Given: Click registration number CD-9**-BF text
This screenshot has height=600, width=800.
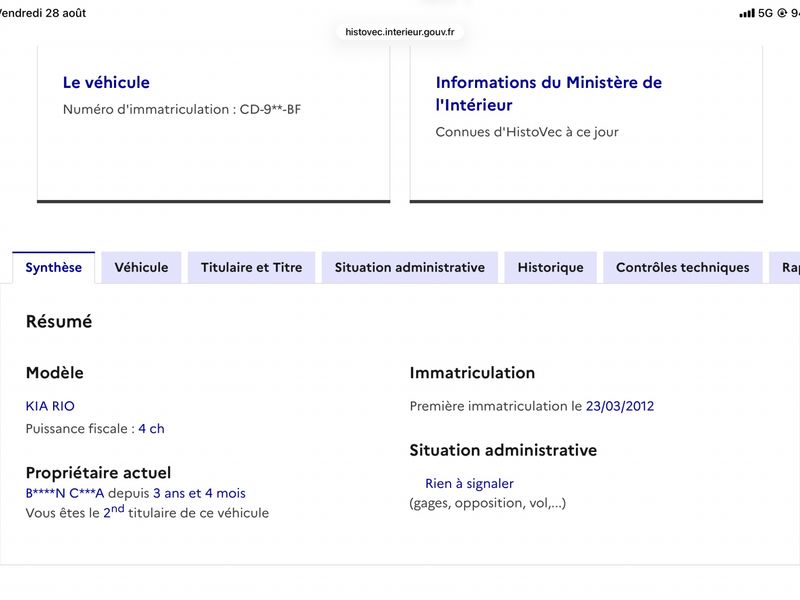Looking at the screenshot, I should point(270,109).
